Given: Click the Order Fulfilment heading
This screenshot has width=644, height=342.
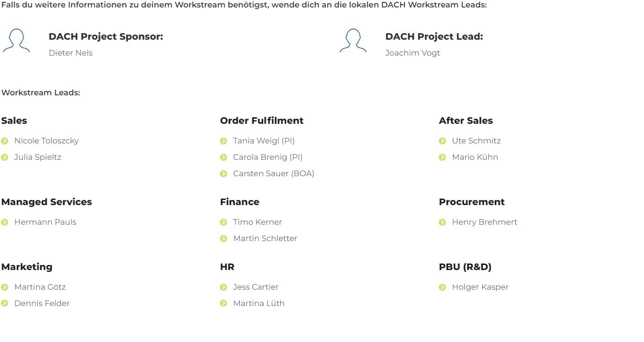Looking at the screenshot, I should tap(262, 121).
